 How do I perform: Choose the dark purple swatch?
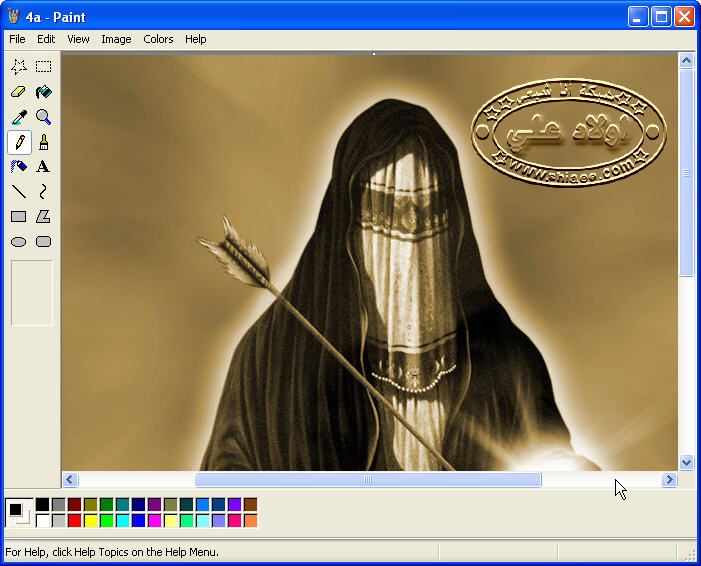155,505
